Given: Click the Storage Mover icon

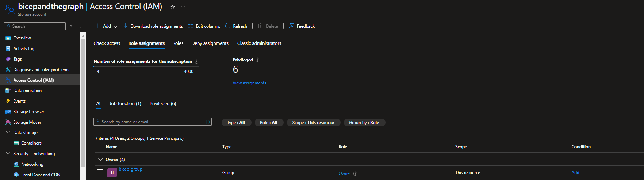Looking at the screenshot, I should (8, 122).
